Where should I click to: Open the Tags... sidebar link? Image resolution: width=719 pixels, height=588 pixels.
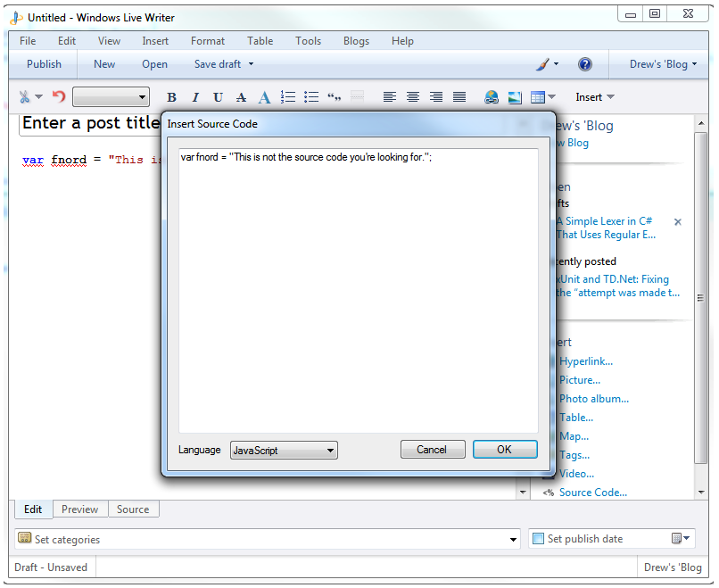point(574,455)
